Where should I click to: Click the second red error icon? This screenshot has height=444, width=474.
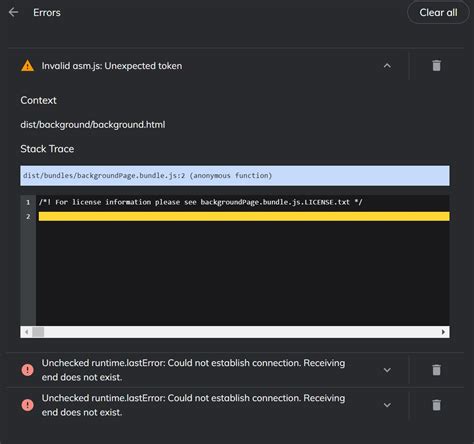(27, 405)
